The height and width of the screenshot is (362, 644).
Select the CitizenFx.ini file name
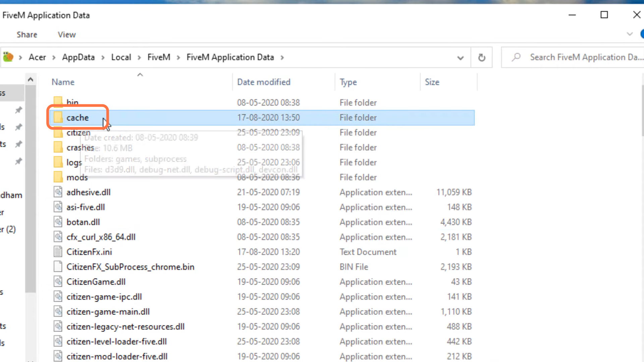coord(89,252)
